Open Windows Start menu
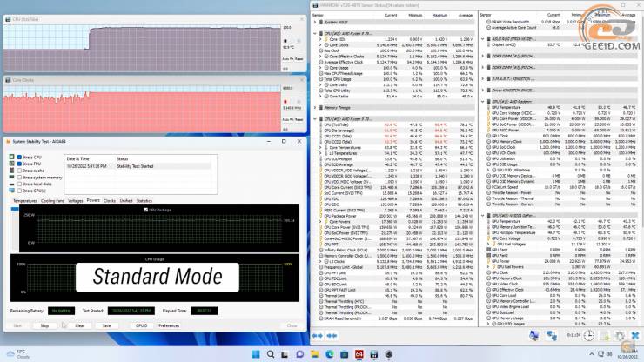Viewport: 644px width, 362px height. pos(256,354)
